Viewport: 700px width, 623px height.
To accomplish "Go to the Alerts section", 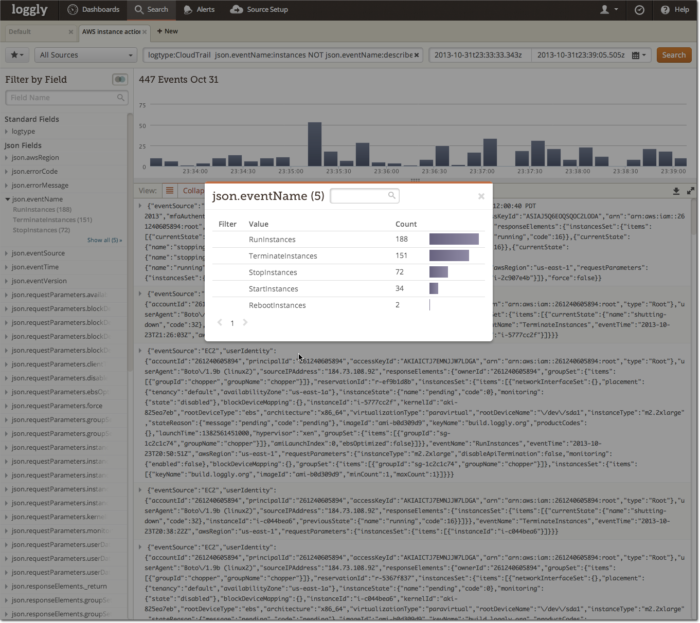I will 198,10.
